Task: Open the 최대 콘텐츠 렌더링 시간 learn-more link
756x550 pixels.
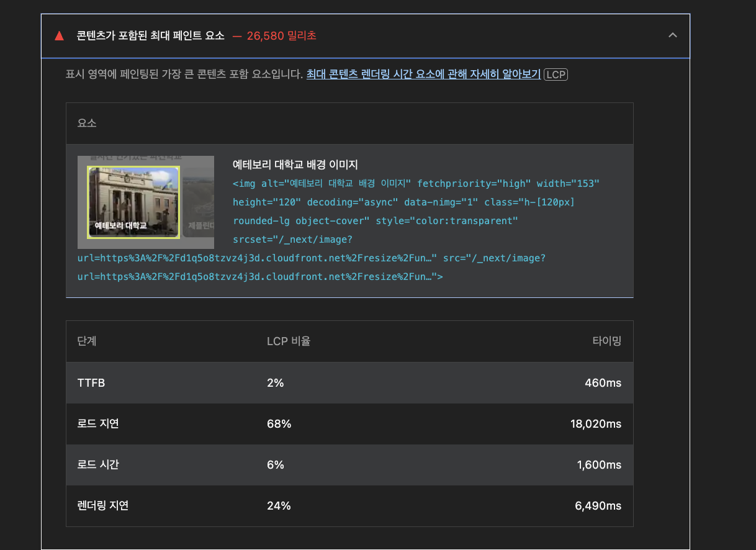Action: pos(424,73)
